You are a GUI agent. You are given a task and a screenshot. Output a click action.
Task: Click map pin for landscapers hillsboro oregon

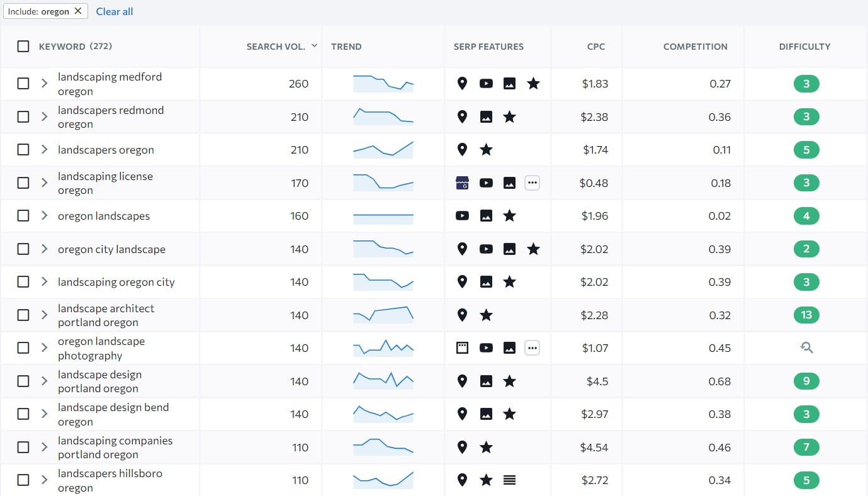(462, 480)
